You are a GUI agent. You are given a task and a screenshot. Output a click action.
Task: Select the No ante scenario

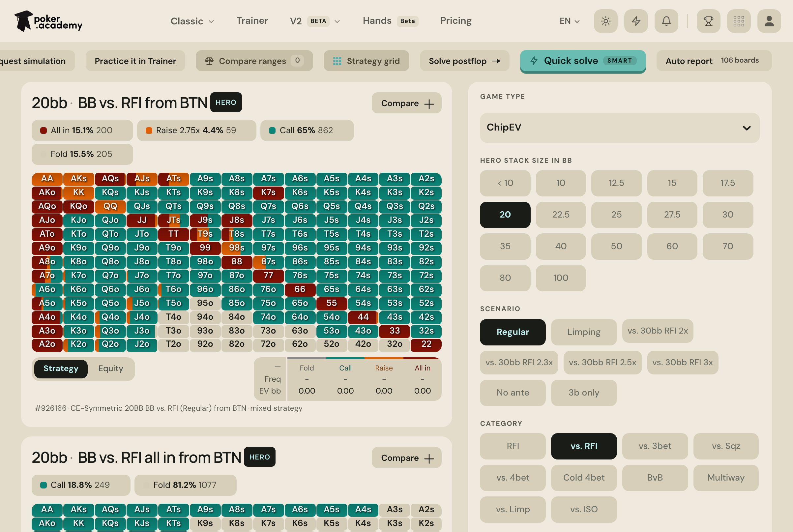click(513, 393)
